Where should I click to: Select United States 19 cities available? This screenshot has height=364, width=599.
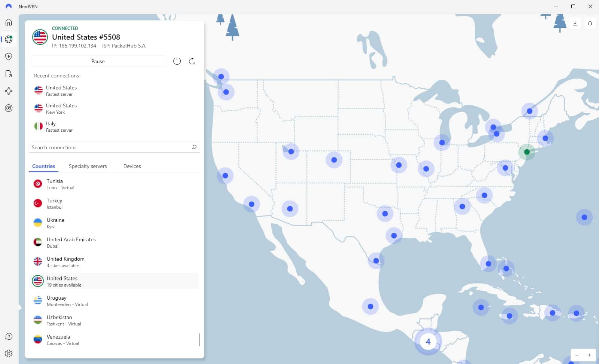click(114, 281)
